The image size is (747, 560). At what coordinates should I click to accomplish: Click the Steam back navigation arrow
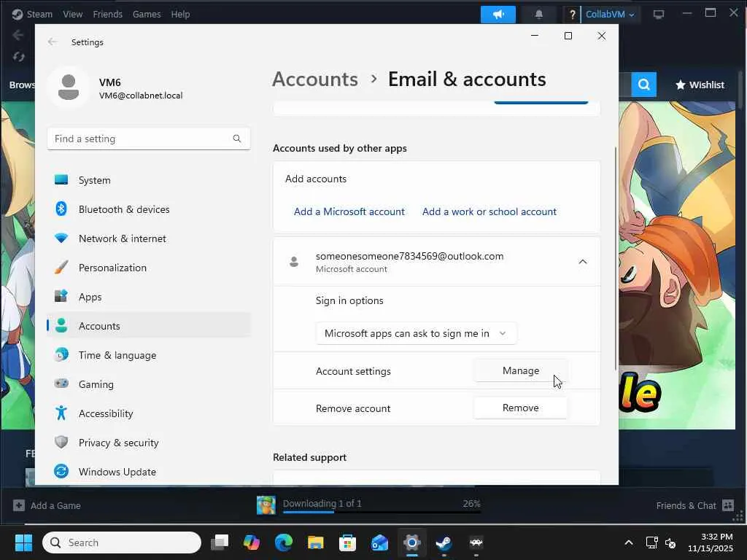tap(18, 35)
